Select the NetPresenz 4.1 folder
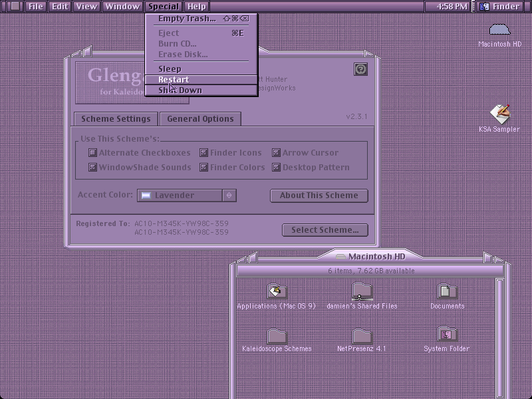This screenshot has width=532, height=399. point(362,336)
